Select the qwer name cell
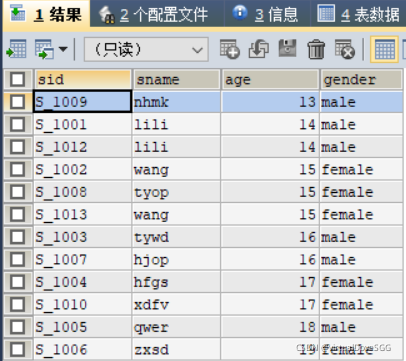Viewport: 406px width, 361px height. [176, 327]
